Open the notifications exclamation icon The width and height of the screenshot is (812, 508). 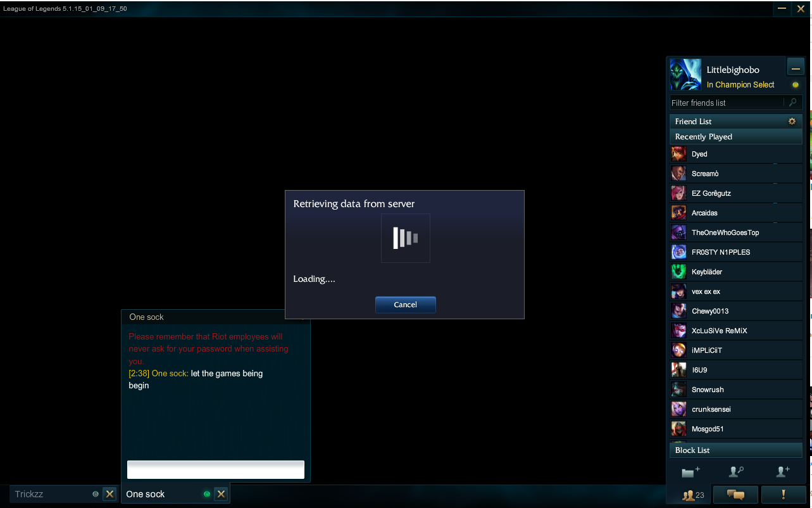point(783,495)
